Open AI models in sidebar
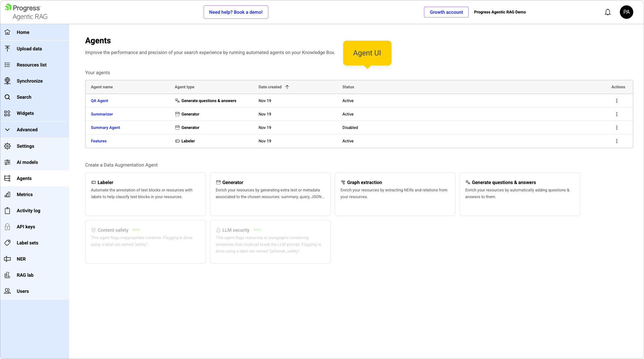 (27, 162)
